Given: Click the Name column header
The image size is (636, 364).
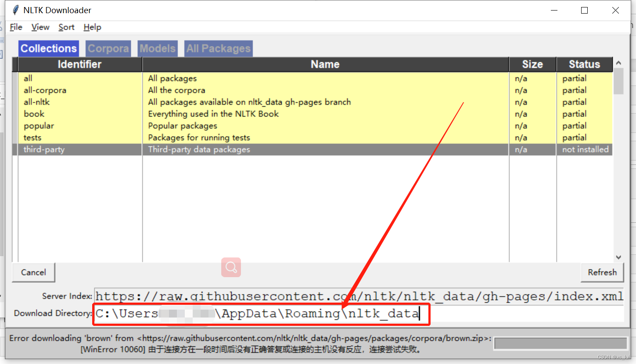Looking at the screenshot, I should (325, 64).
